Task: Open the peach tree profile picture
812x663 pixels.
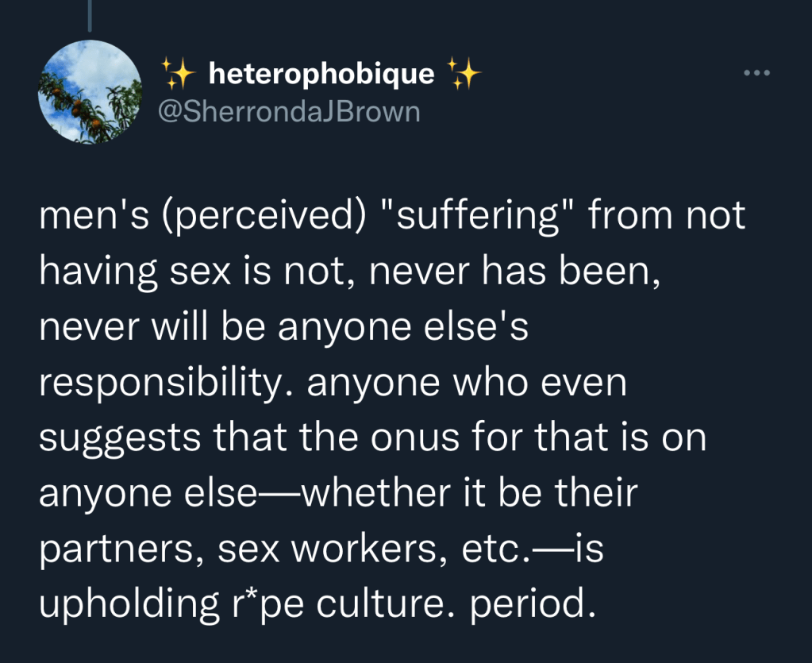Action: tap(90, 92)
